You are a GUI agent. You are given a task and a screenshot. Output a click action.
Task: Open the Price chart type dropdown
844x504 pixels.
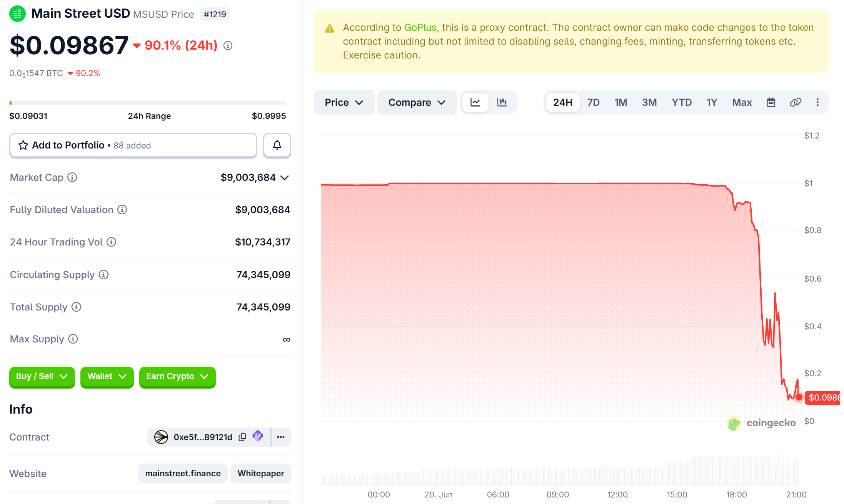pyautogui.click(x=344, y=102)
